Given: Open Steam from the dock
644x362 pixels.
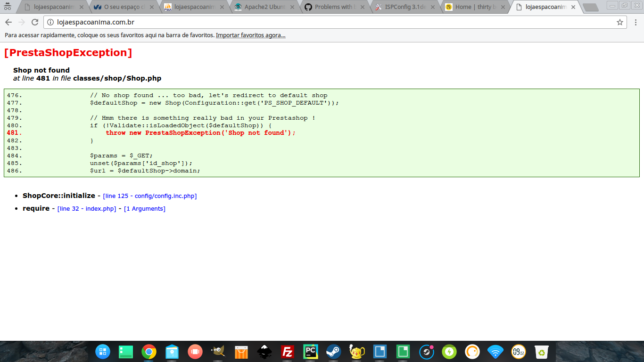Looking at the screenshot, I should tap(334, 352).
